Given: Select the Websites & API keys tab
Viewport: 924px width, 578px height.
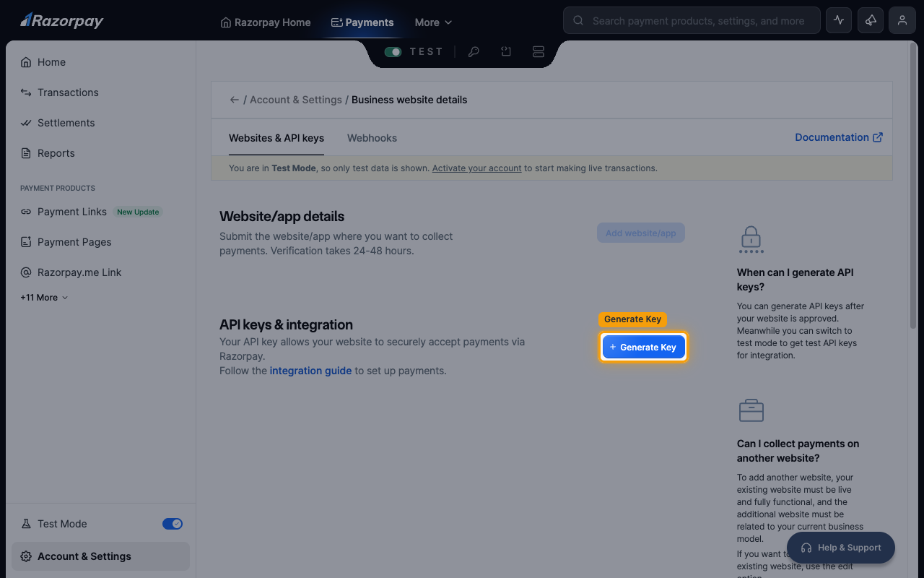Looking at the screenshot, I should pyautogui.click(x=276, y=138).
